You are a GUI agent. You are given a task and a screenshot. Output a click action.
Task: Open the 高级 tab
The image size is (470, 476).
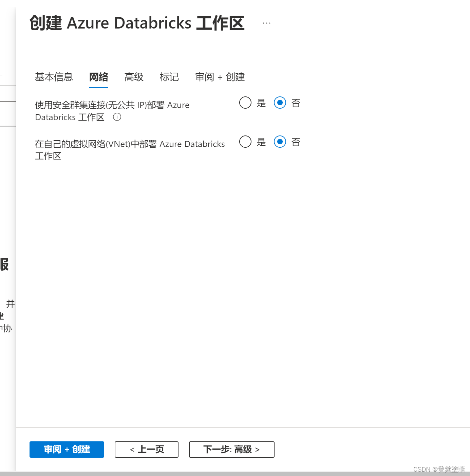click(134, 77)
